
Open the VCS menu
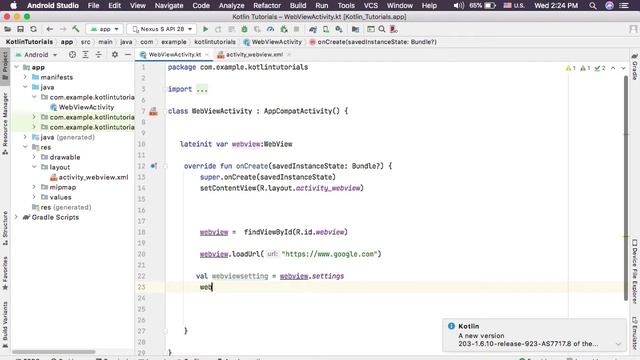point(370,5)
